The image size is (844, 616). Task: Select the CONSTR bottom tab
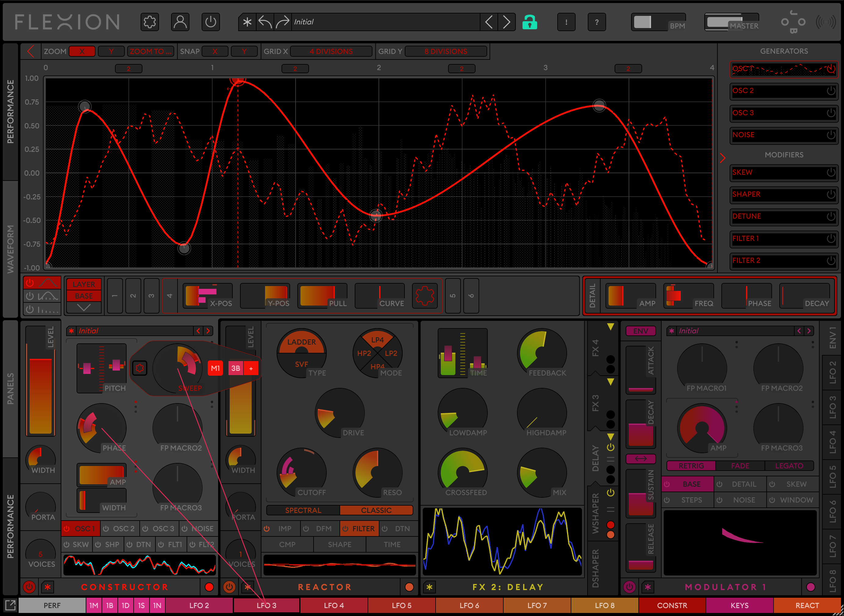[672, 605]
